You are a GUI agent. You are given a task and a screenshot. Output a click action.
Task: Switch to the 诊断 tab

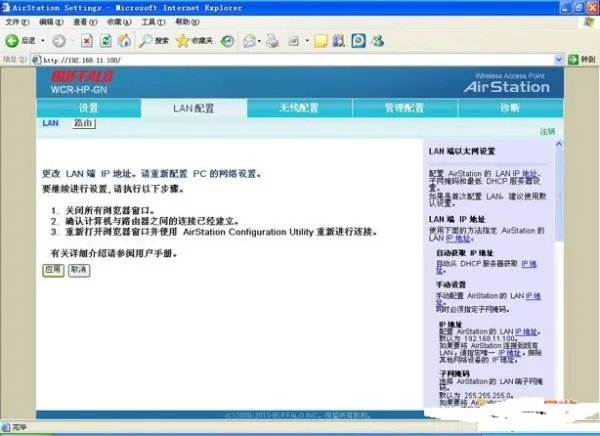510,108
